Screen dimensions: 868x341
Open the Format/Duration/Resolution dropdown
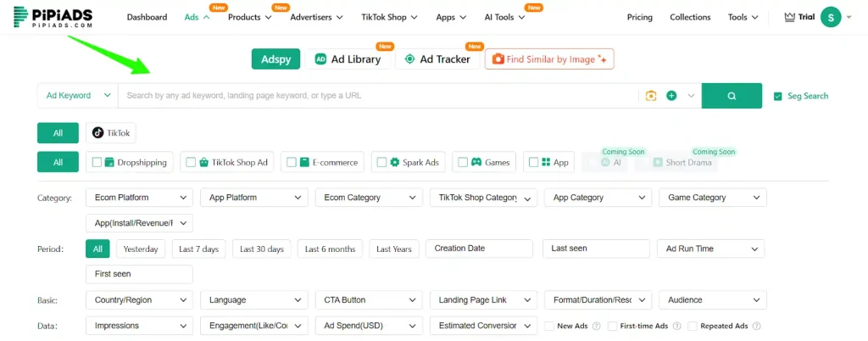[598, 300]
